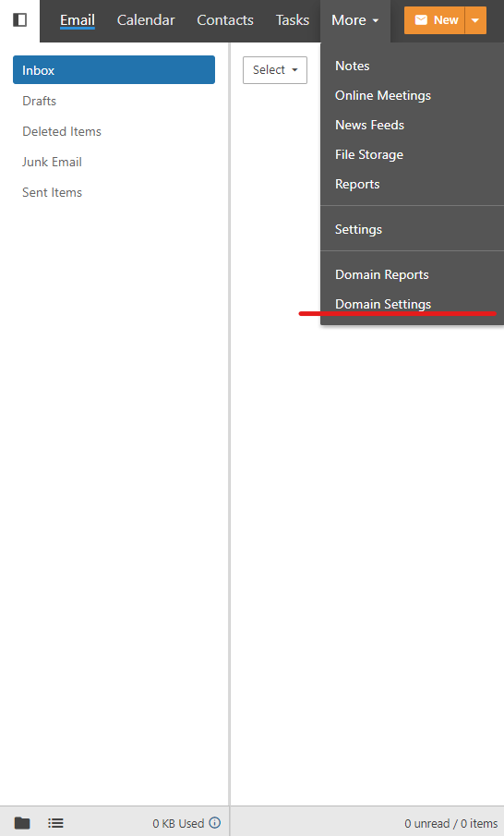Switch to the Calendar tab
Screen dimensions: 504x836
(x=146, y=20)
